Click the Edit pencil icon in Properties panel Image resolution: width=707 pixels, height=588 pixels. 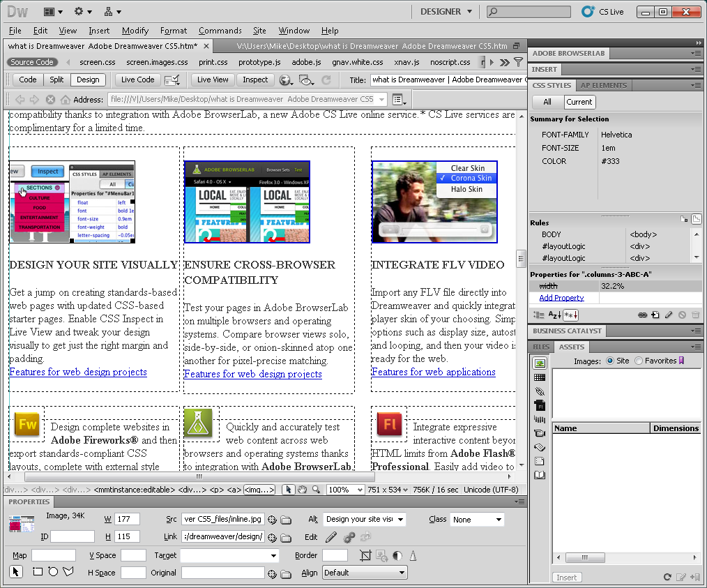coord(330,537)
